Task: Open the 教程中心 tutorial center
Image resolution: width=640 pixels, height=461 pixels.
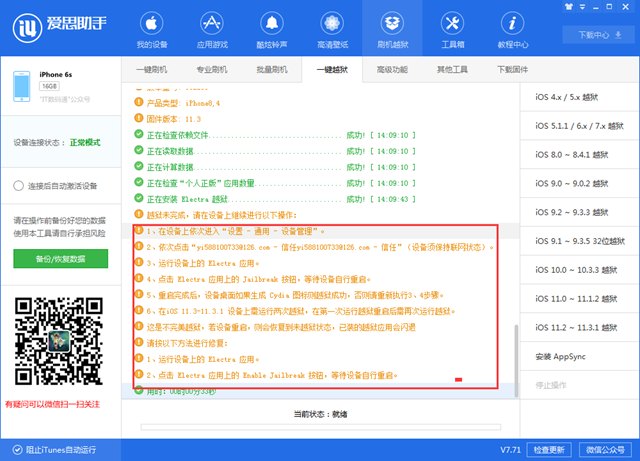Action: pyautogui.click(x=513, y=30)
